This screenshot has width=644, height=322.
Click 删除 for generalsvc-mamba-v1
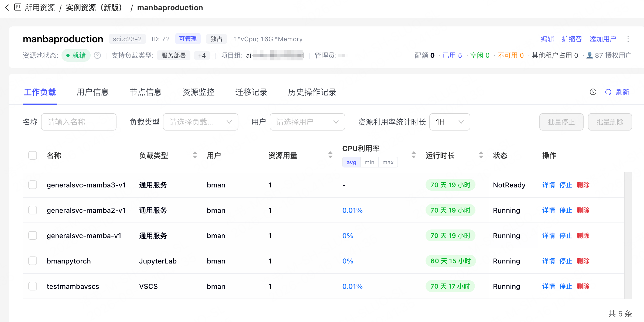click(x=583, y=236)
